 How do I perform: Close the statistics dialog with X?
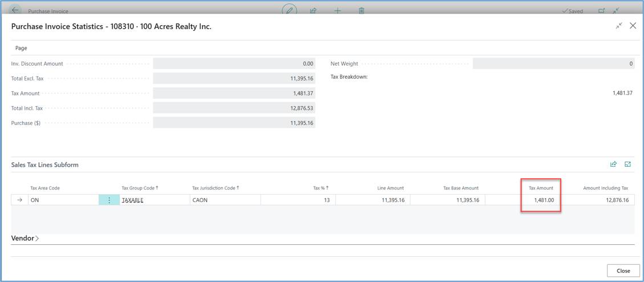[633, 26]
